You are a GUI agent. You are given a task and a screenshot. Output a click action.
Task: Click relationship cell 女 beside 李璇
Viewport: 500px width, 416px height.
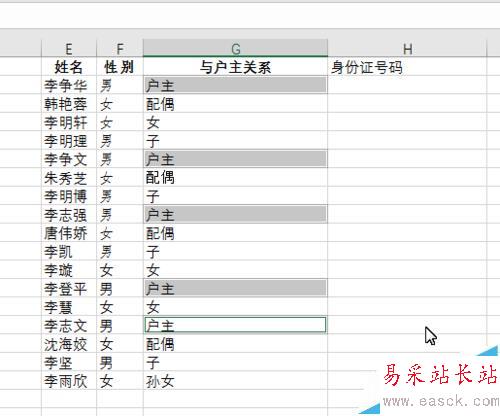(235, 270)
